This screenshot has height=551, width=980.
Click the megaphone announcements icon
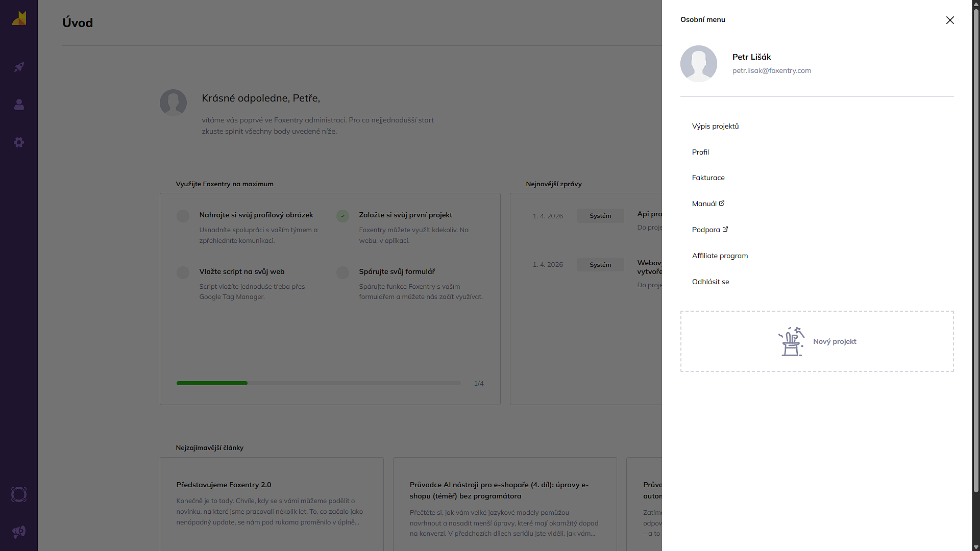[19, 532]
